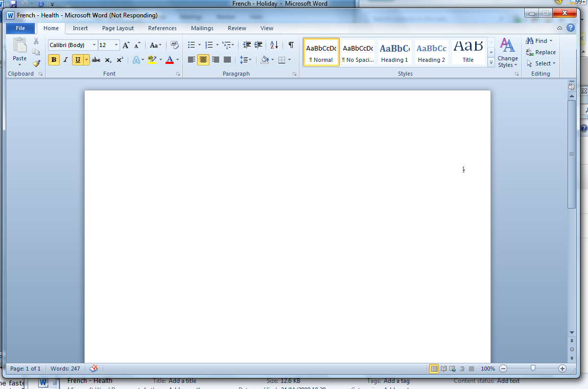Click the Replace button
The image size is (588, 389).
pyautogui.click(x=541, y=52)
